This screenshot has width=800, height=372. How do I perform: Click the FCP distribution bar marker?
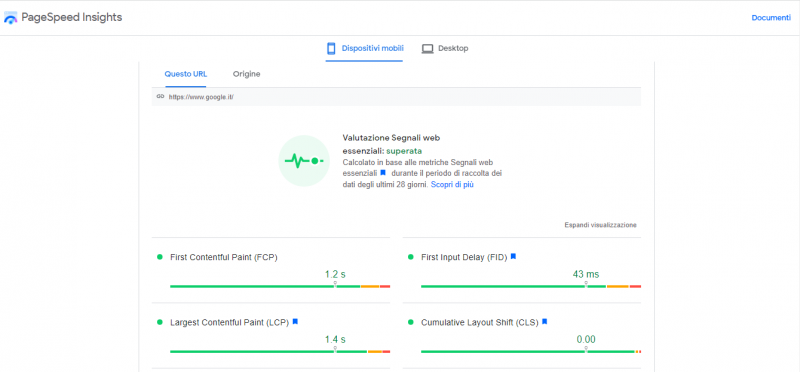tap(335, 284)
